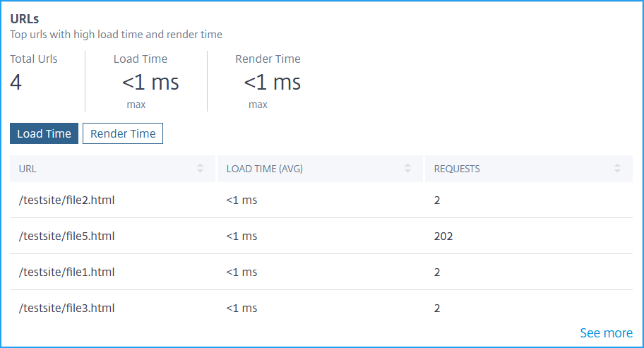Click the Total Urls label

pos(34,59)
